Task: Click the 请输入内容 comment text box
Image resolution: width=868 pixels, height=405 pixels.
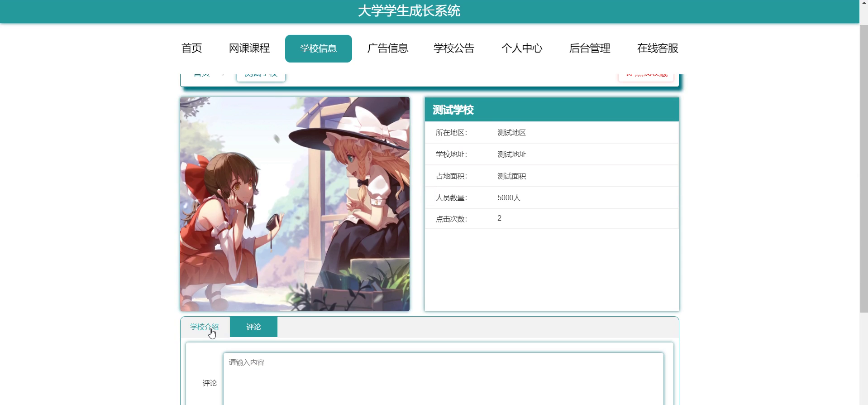Action: [443, 379]
